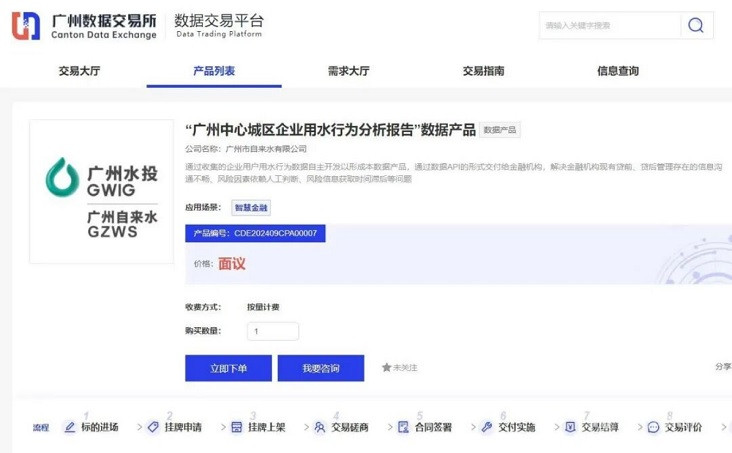Click the 合同签署 document icon
The width and height of the screenshot is (732, 453).
(x=403, y=427)
